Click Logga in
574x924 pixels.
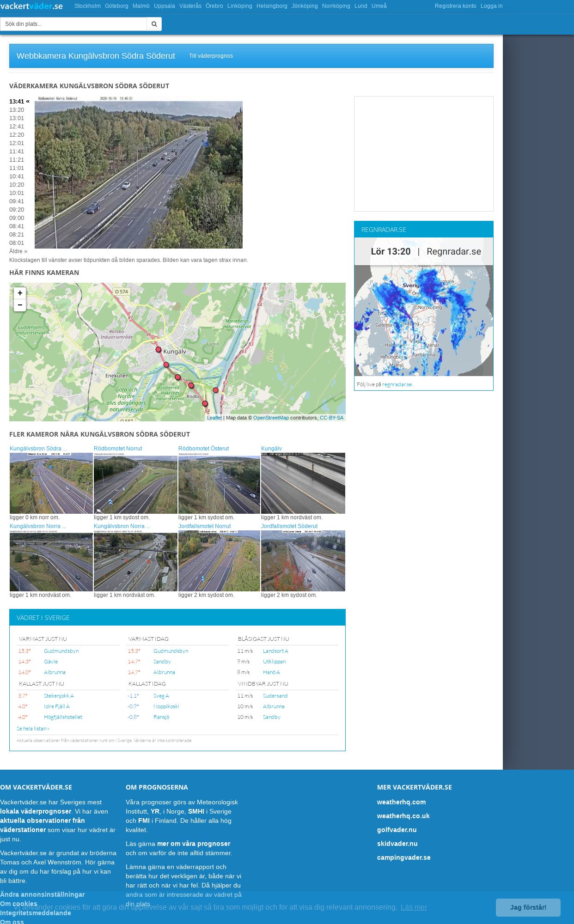coord(491,6)
